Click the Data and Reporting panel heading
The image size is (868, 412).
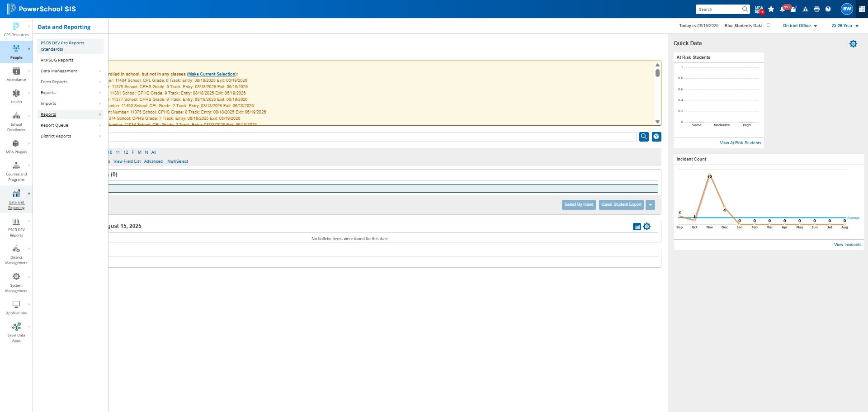64,27
